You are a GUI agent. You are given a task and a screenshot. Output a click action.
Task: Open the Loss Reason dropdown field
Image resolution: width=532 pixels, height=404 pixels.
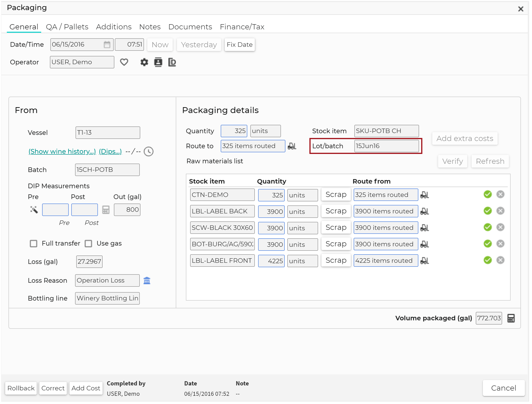click(107, 281)
